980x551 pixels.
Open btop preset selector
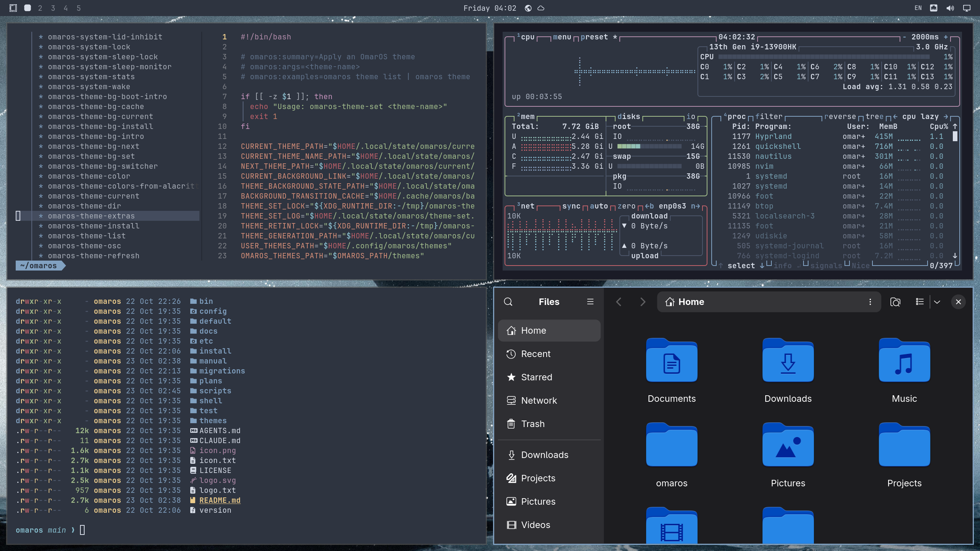pyautogui.click(x=599, y=37)
